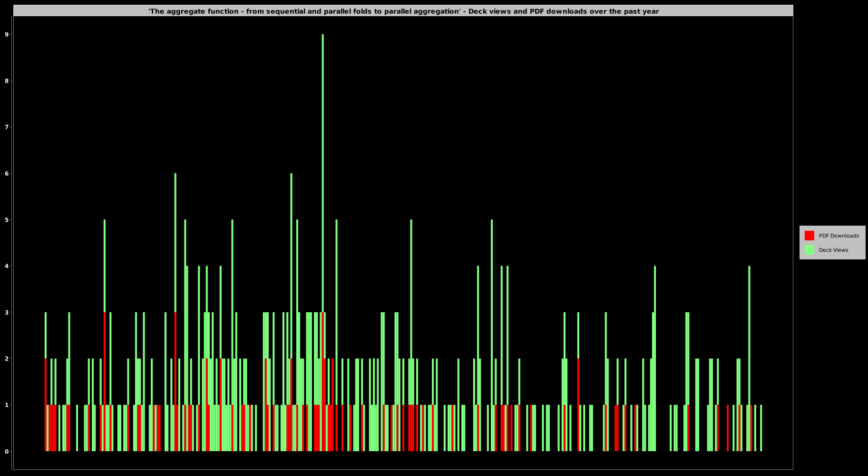Click y-axis label 4

point(7,266)
